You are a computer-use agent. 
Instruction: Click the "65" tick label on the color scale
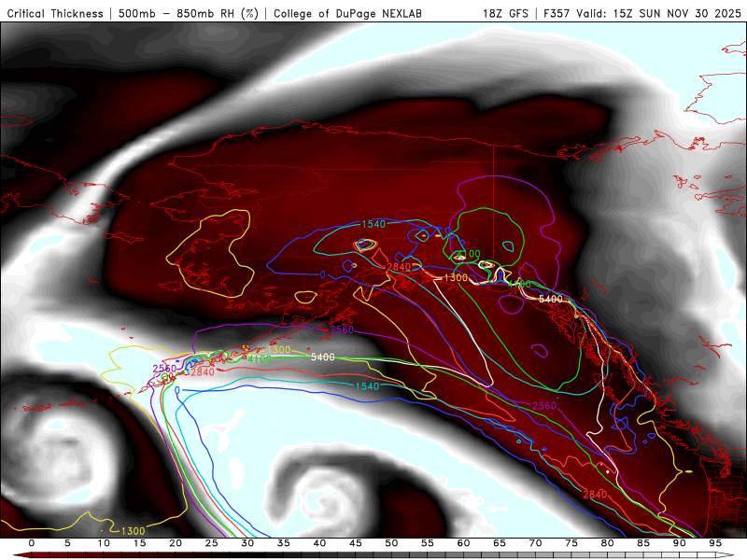(x=500, y=543)
